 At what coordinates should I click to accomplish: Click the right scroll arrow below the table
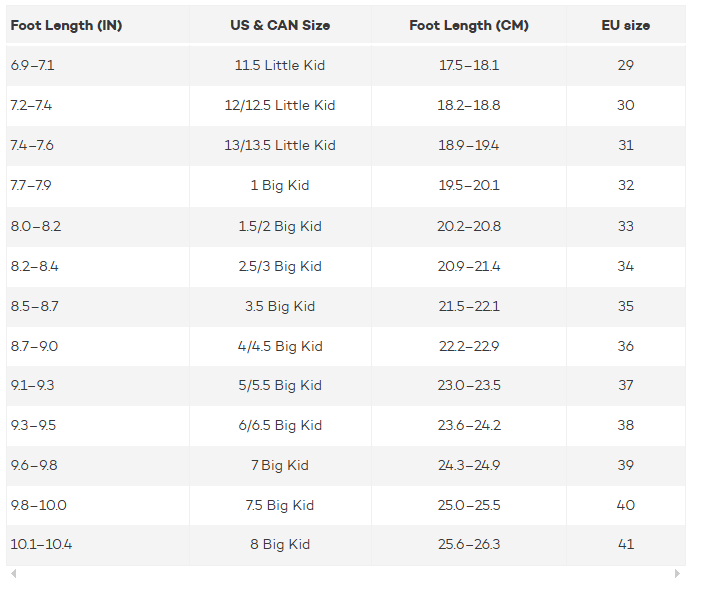click(x=677, y=574)
